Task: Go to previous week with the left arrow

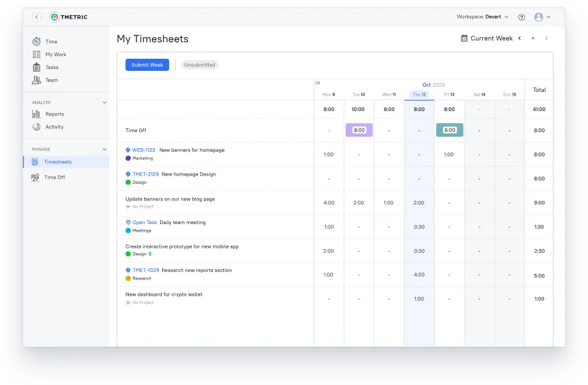Action: (520, 38)
